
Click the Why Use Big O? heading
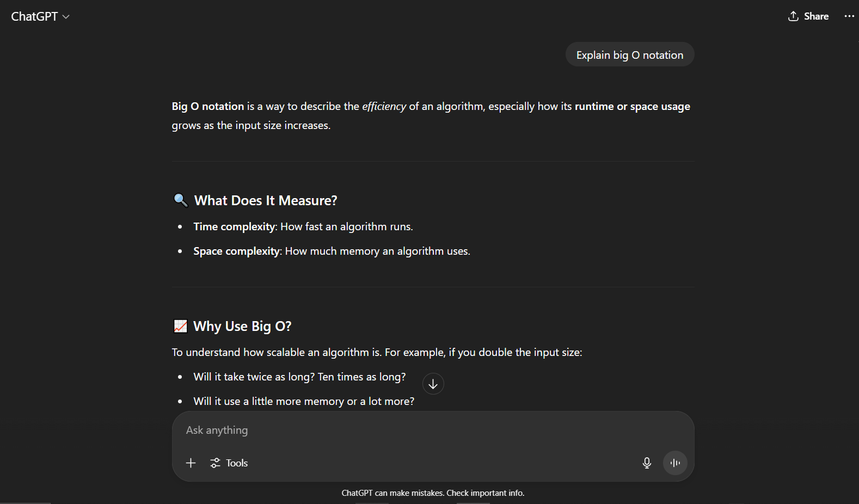tap(242, 327)
